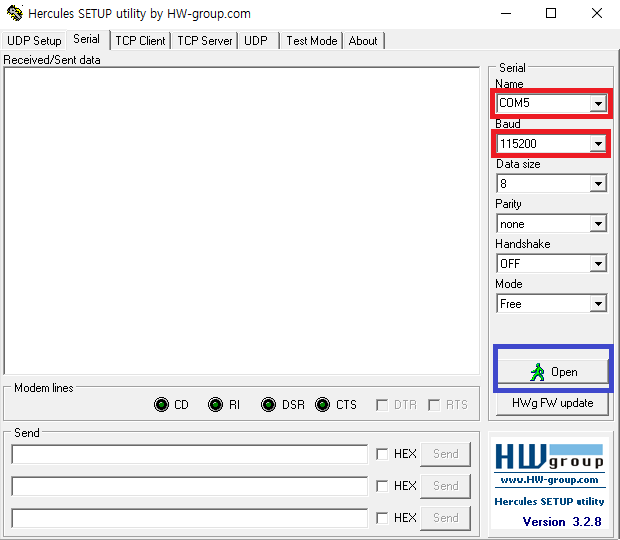Enable HEX for the second send line

tap(382, 486)
